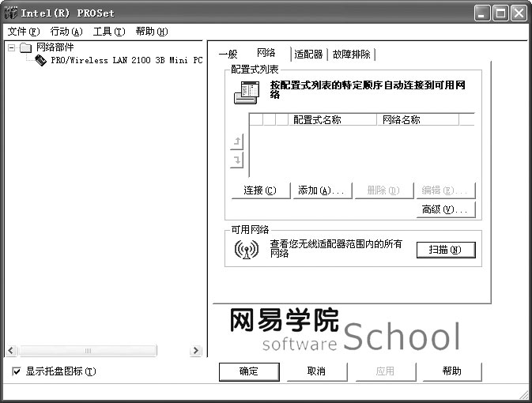This screenshot has height=403, width=532.
Task: Select the 网络部件 tree label
Action: [55, 47]
